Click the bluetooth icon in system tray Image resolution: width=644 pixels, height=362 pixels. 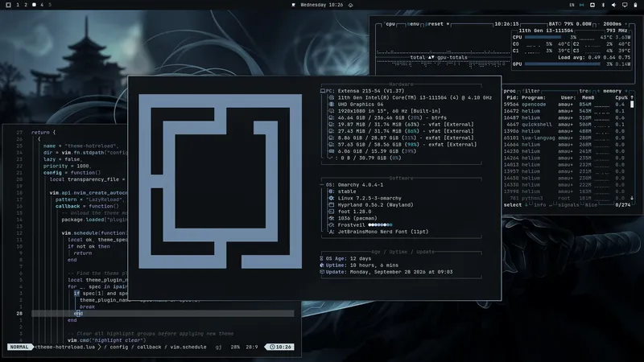(603, 5)
